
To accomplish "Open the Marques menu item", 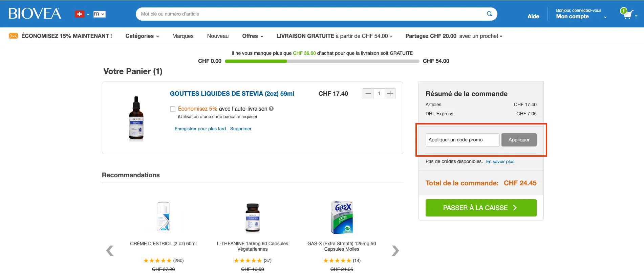I will coord(183,36).
